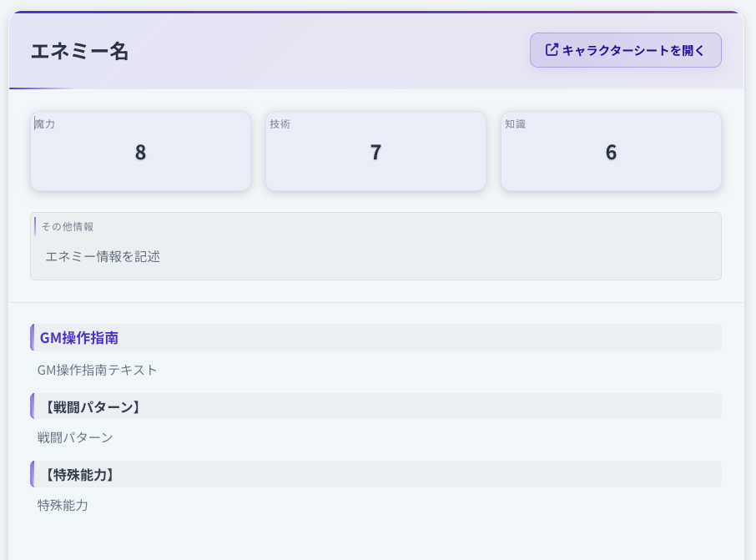
Task: Click the purple accent bar beside GM操作指南
Action: (32, 338)
